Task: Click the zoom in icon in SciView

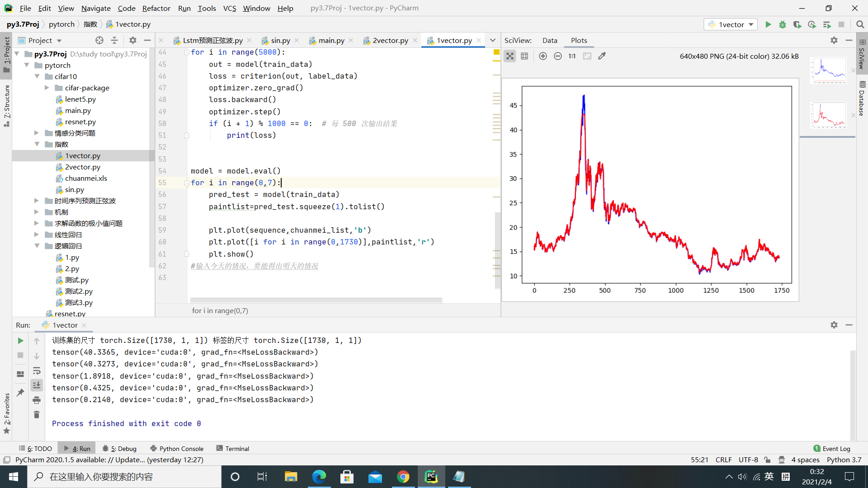Action: (543, 56)
